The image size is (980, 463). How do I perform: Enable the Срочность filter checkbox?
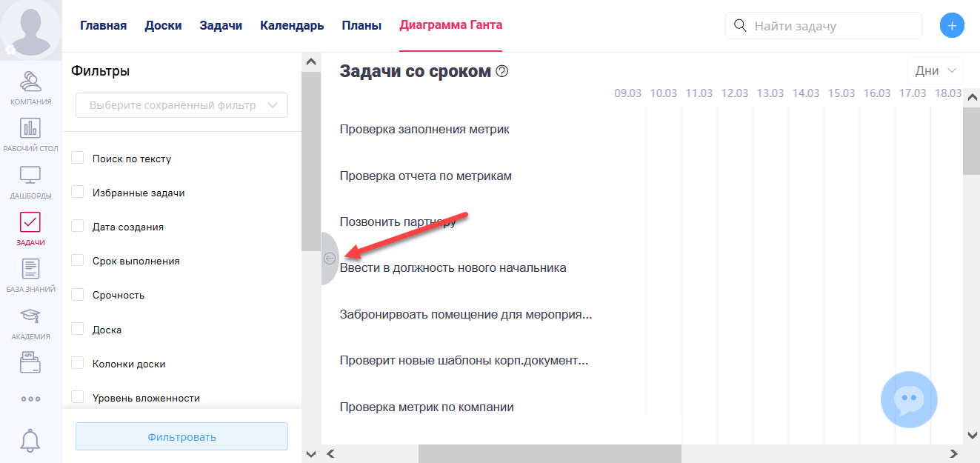77,294
